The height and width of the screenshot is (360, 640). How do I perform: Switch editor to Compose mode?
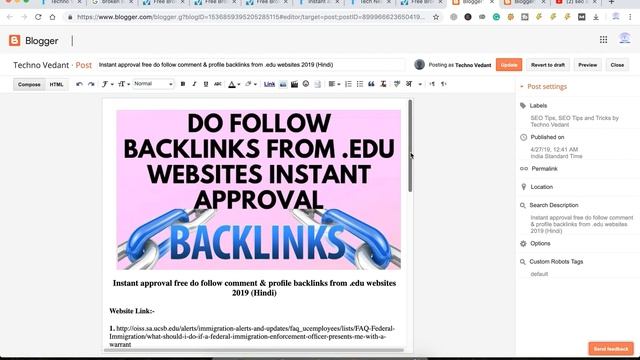coord(29,84)
